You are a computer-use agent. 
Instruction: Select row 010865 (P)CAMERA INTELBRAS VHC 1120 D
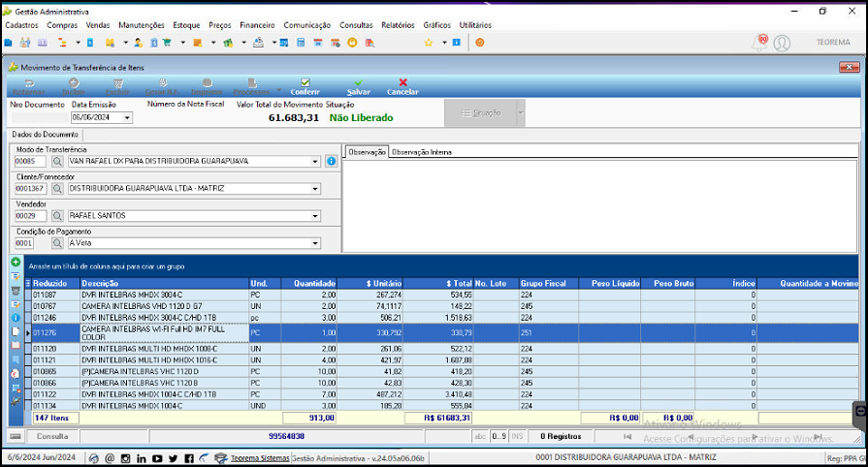click(440, 371)
